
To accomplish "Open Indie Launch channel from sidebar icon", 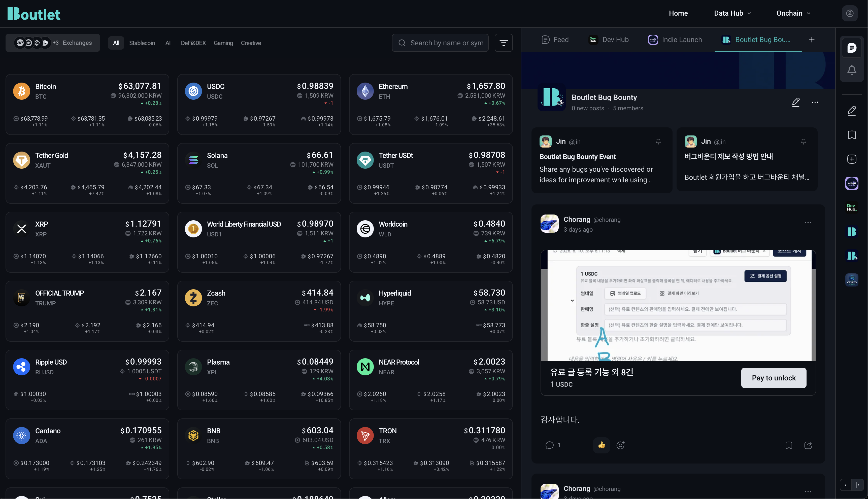I will (852, 183).
